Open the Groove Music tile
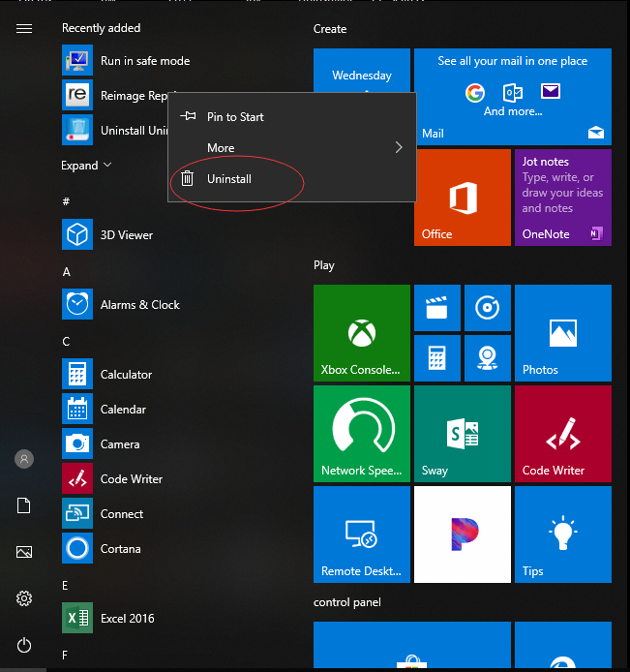This screenshot has width=630, height=672. click(488, 308)
